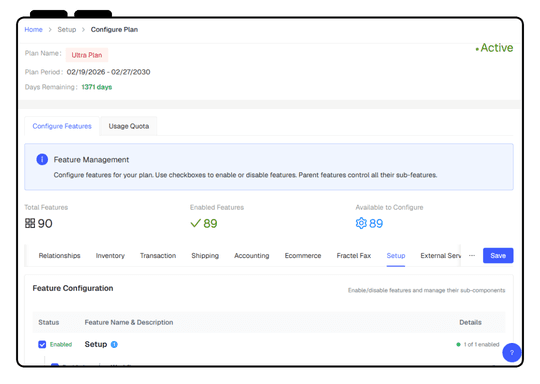
Task: Click the Feature Name & Description header
Action: [x=129, y=322]
